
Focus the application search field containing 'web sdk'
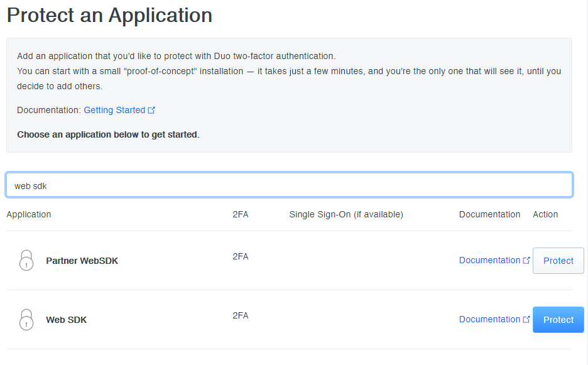[x=289, y=185]
